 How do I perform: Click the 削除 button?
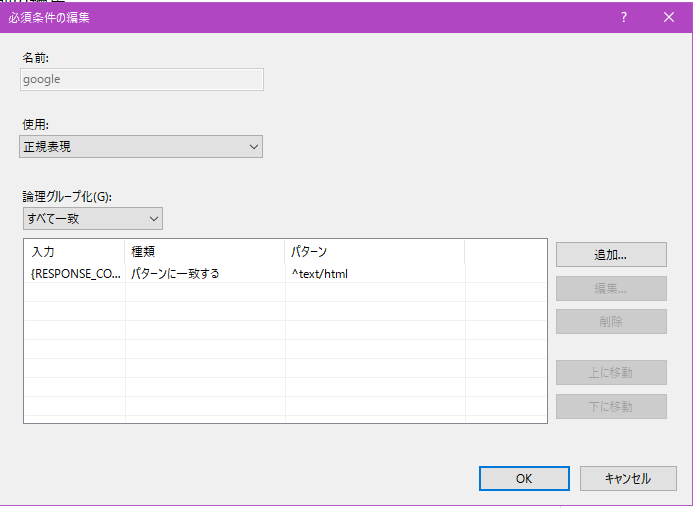pos(611,321)
